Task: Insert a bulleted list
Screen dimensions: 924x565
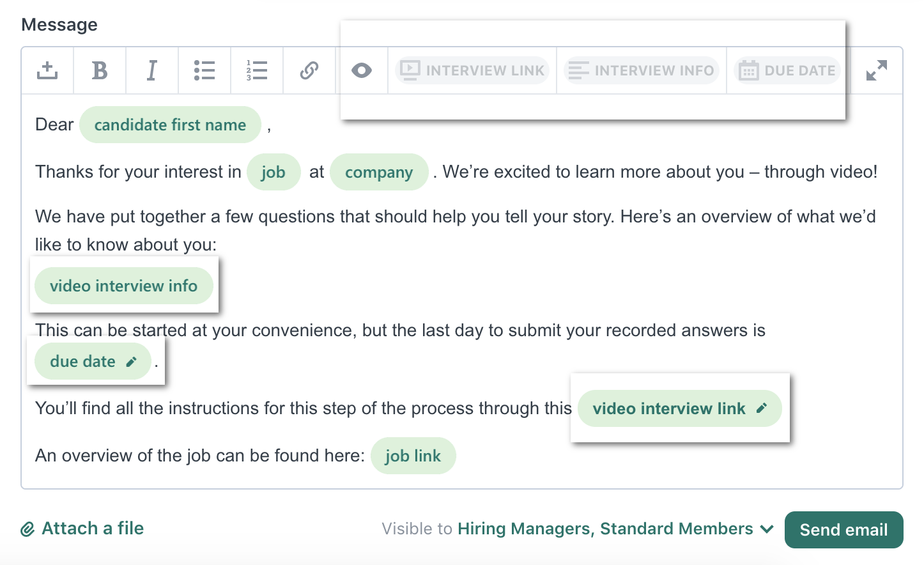Action: click(204, 70)
